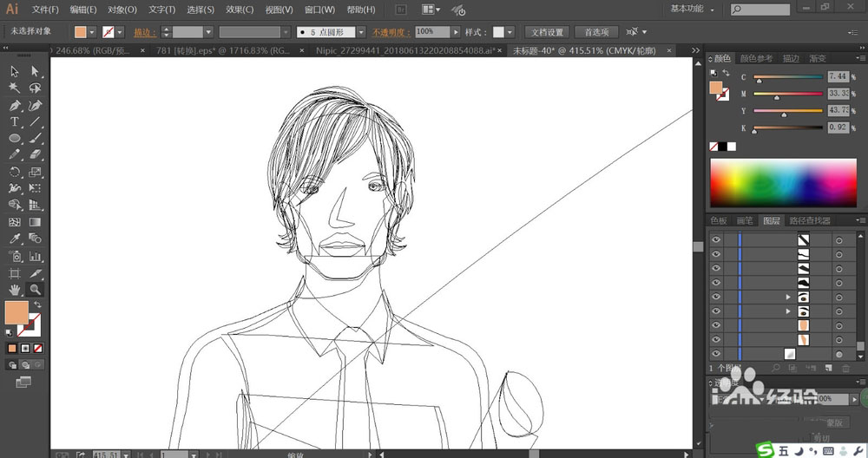Open 对象(O) menu
868x458 pixels.
point(122,10)
